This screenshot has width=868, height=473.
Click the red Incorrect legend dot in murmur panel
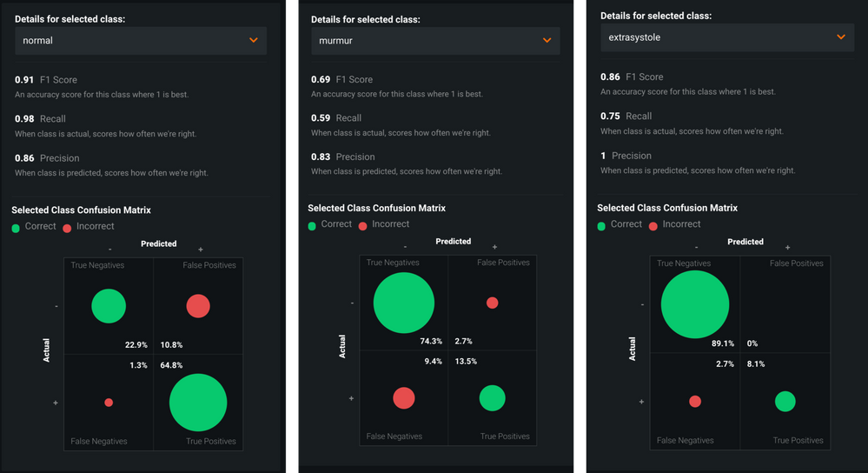pyautogui.click(x=362, y=226)
